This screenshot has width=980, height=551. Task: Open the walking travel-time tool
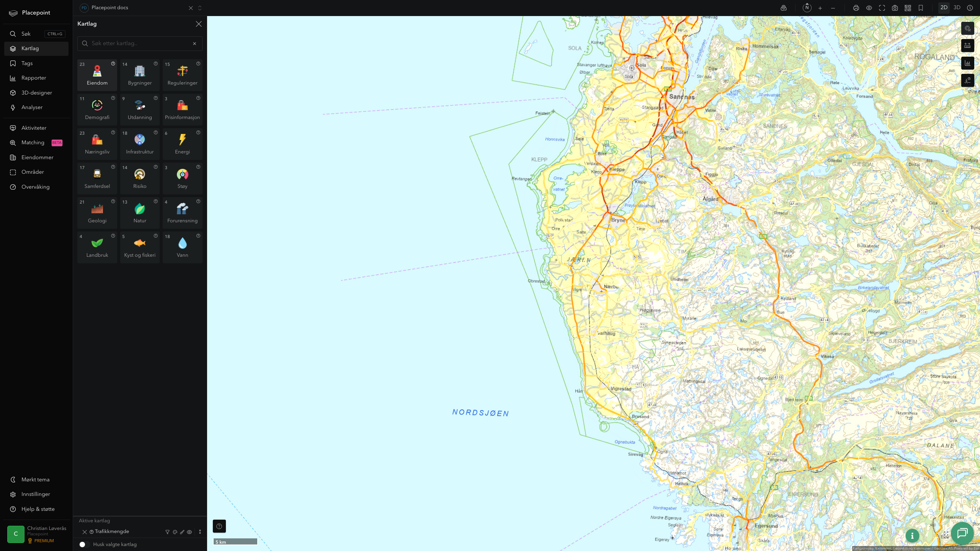click(968, 80)
